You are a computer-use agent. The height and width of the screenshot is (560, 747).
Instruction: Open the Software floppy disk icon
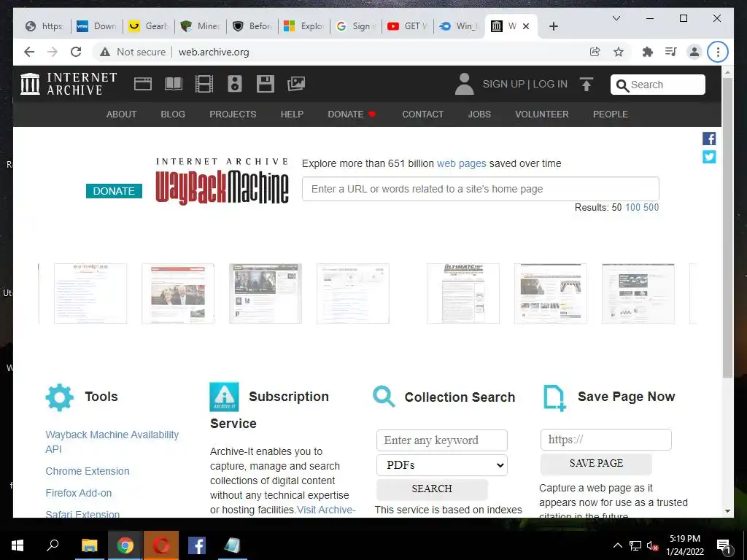click(x=266, y=84)
